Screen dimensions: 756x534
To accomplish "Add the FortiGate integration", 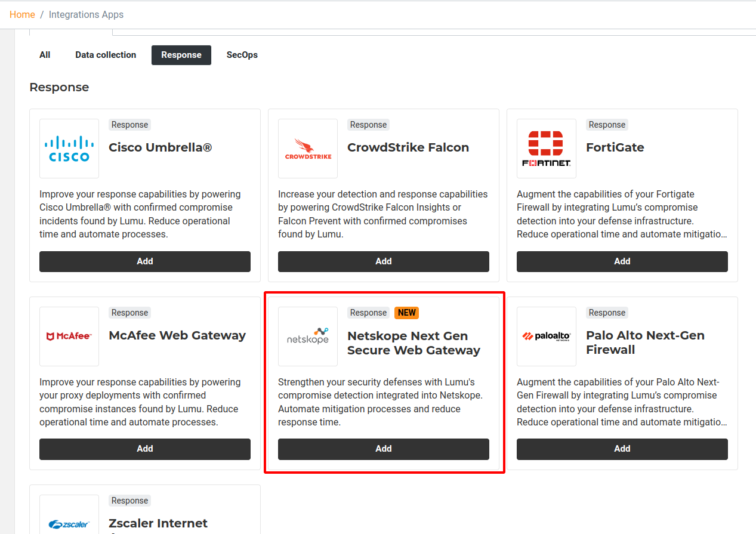I will coord(622,261).
